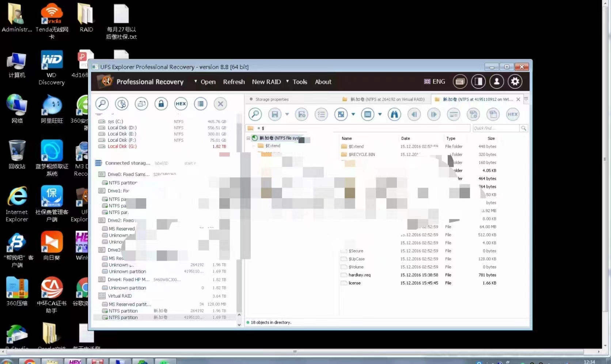Open settings with the gear icon

(515, 81)
